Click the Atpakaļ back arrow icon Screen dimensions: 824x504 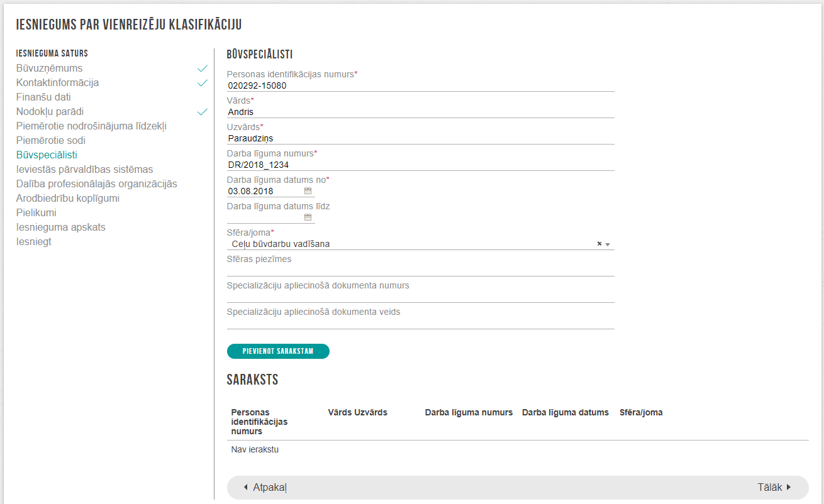246,487
